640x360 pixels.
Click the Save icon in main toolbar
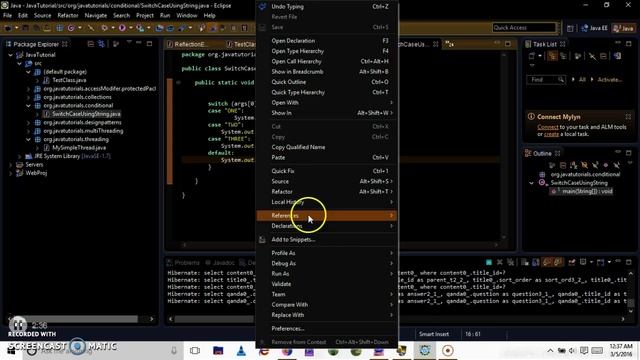click(x=25, y=28)
